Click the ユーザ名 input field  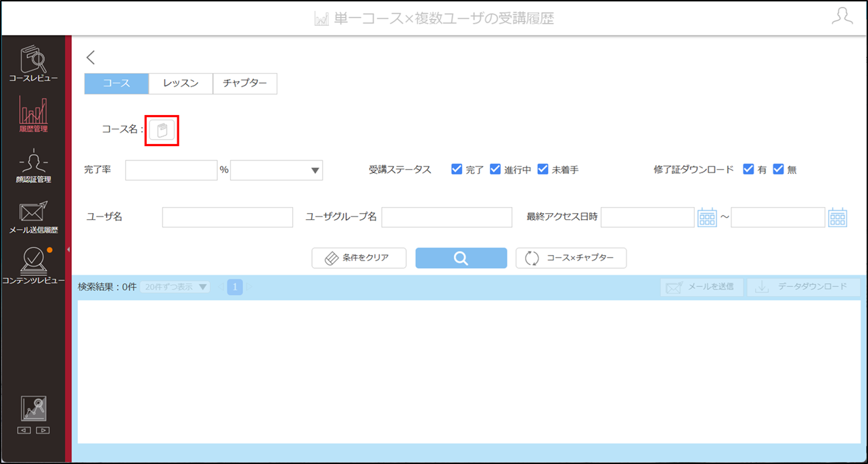point(227,217)
